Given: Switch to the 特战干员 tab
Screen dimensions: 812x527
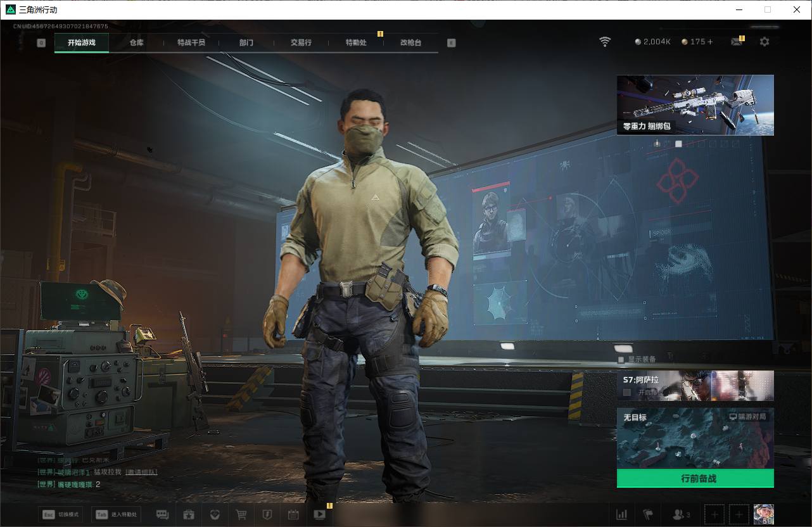Looking at the screenshot, I should [x=191, y=42].
